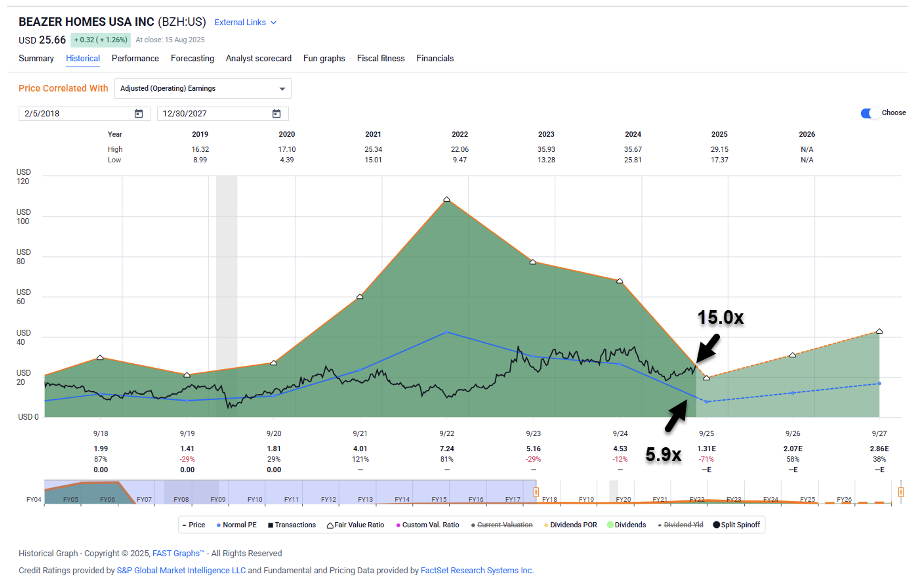View the Fun graphs tab
Viewport: 924px width, 586px height.
(x=324, y=58)
